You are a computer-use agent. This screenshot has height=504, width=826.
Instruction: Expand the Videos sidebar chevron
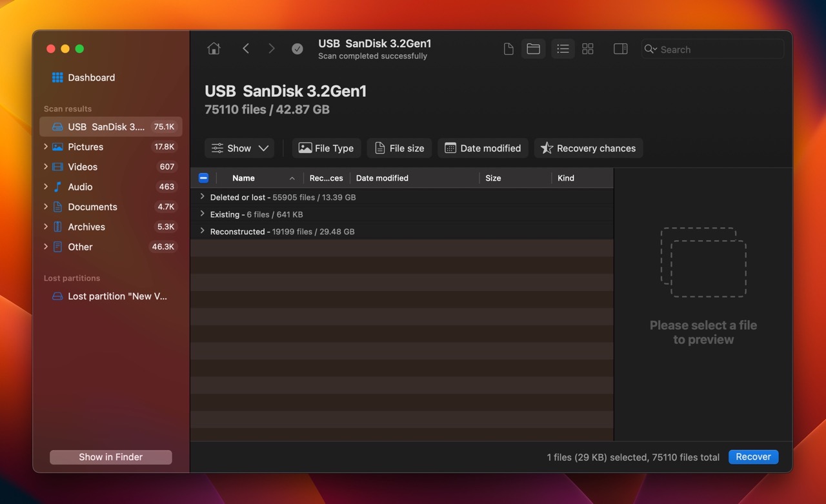pos(45,166)
